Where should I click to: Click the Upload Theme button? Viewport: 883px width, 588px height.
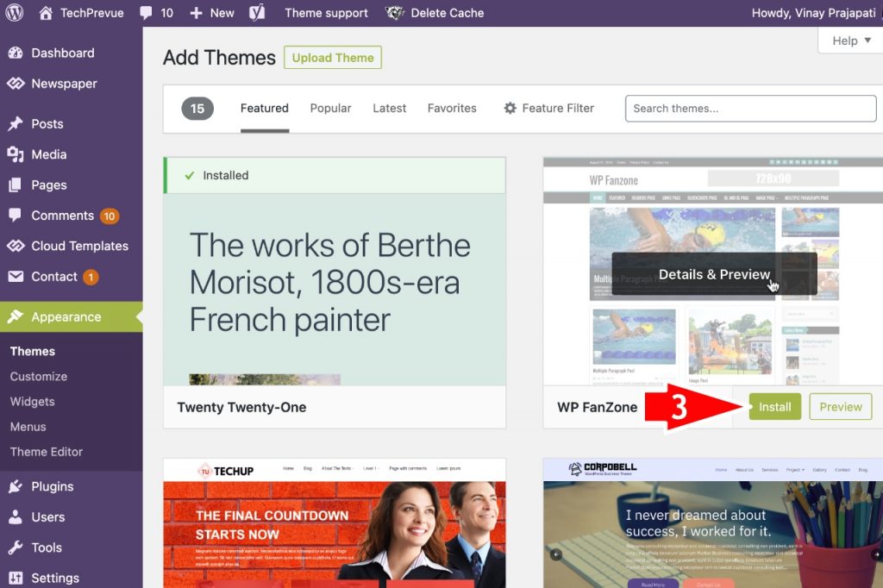click(333, 58)
